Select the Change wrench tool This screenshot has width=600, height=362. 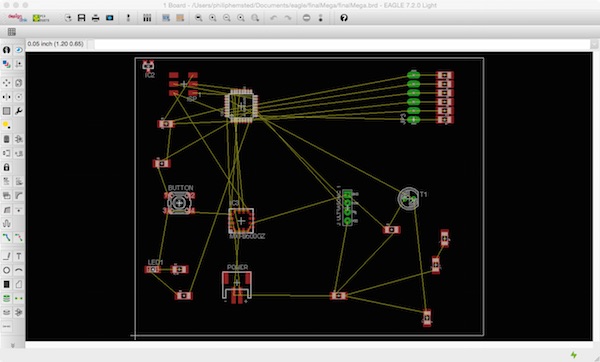click(18, 111)
